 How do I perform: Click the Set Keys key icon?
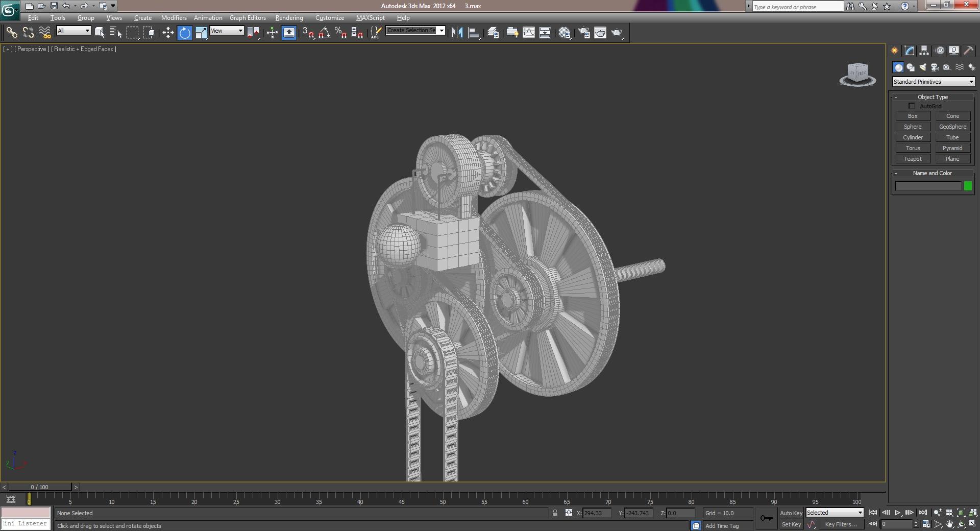tap(766, 518)
